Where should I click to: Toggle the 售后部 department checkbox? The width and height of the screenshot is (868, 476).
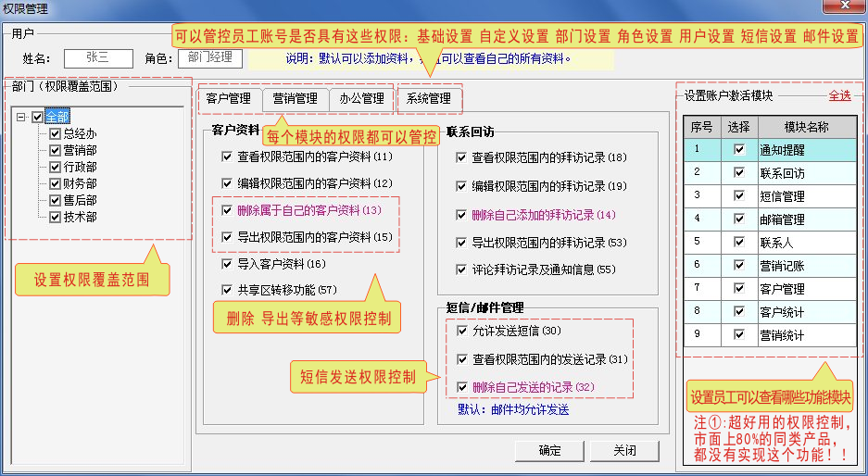(55, 200)
